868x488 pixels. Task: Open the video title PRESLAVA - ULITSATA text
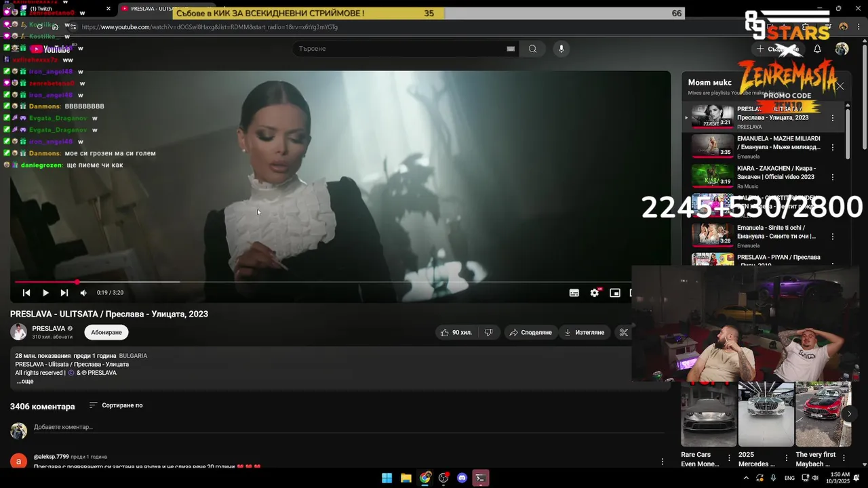tap(109, 314)
